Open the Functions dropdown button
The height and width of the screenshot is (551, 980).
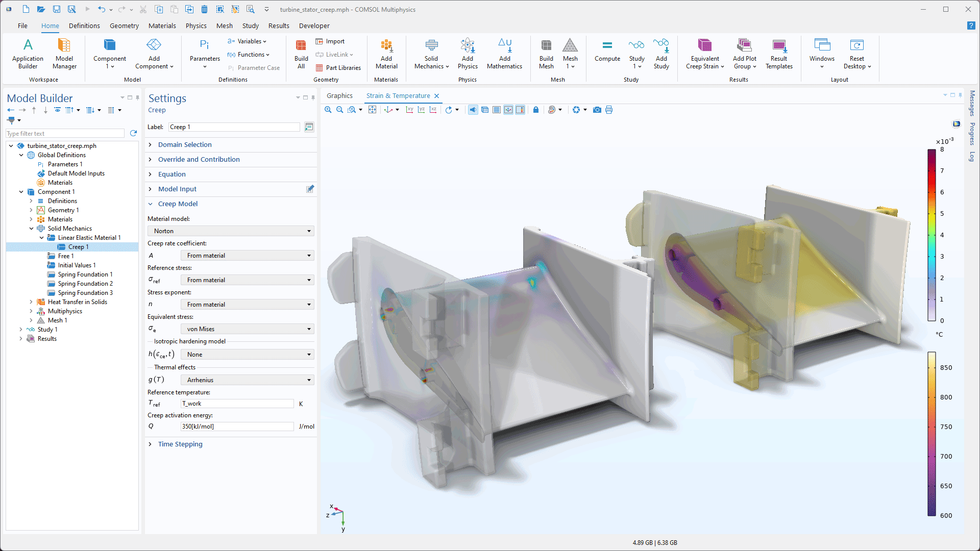[248, 55]
